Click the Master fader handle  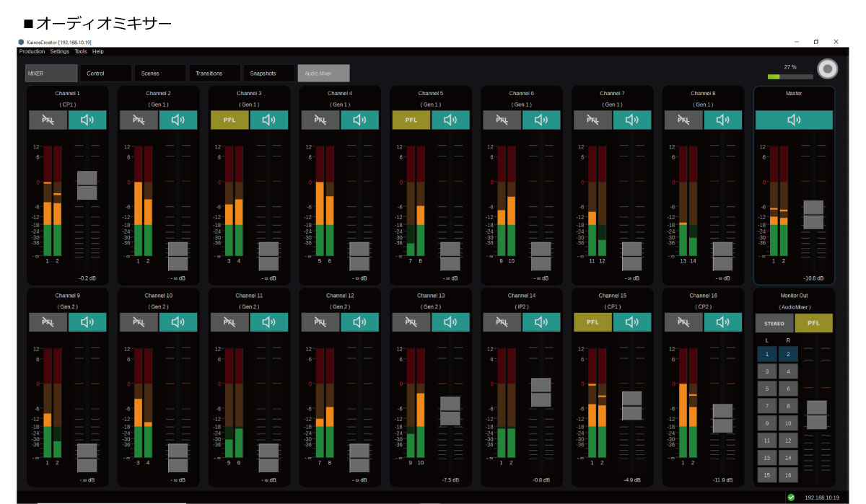tap(813, 215)
